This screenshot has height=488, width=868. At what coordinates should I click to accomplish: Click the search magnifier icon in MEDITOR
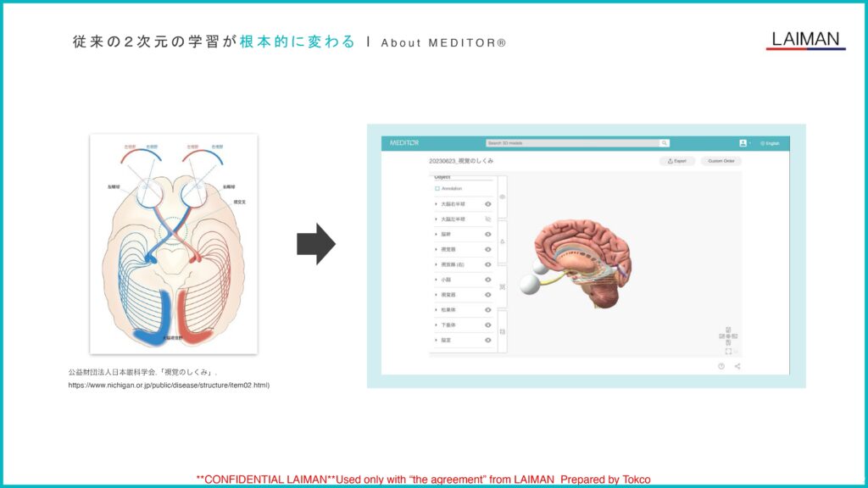665,143
